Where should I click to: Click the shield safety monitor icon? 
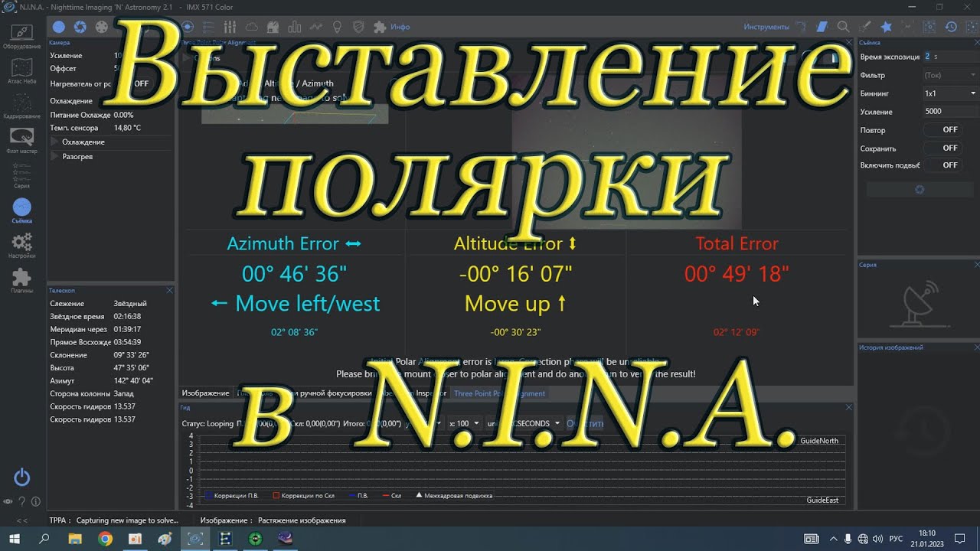coord(358,27)
